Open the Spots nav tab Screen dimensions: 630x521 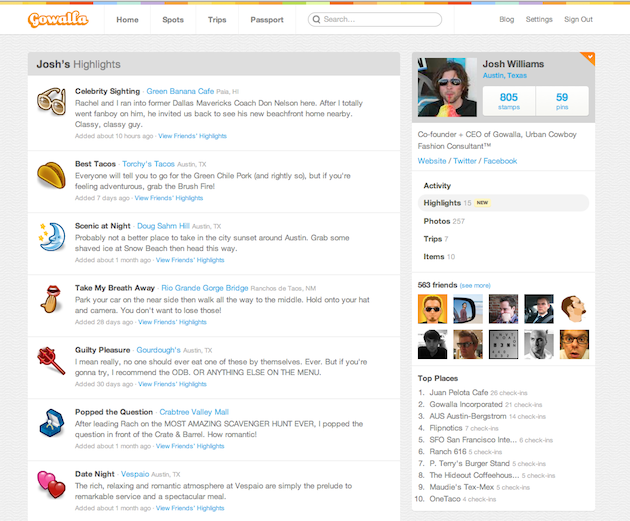[173, 20]
